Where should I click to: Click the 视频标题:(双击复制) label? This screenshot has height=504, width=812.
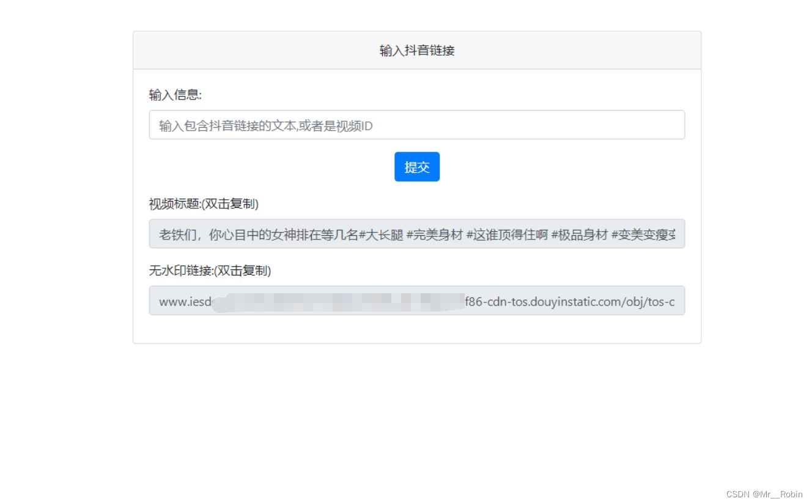click(x=203, y=204)
